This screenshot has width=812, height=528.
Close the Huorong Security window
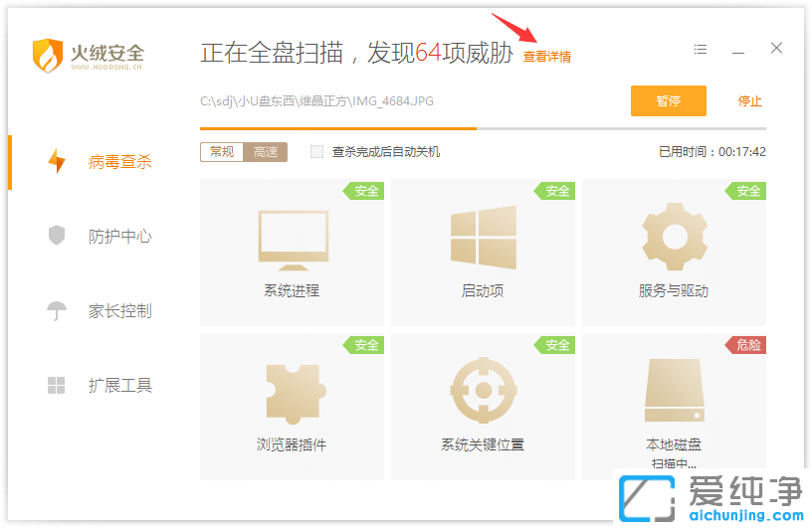[x=776, y=48]
